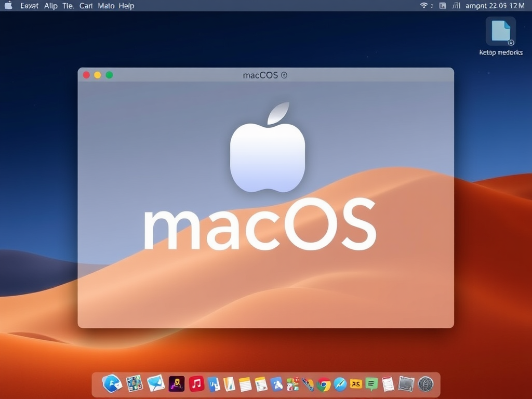The image size is (532, 399).
Task: Open the blue Finder-like icon in Dock
Action: [112, 384]
